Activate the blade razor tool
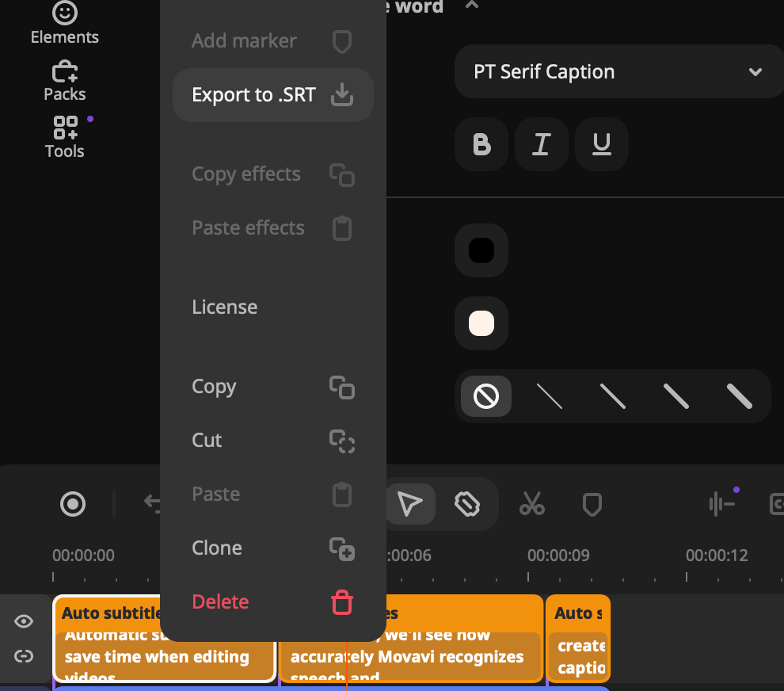This screenshot has width=784, height=691. 467,504
